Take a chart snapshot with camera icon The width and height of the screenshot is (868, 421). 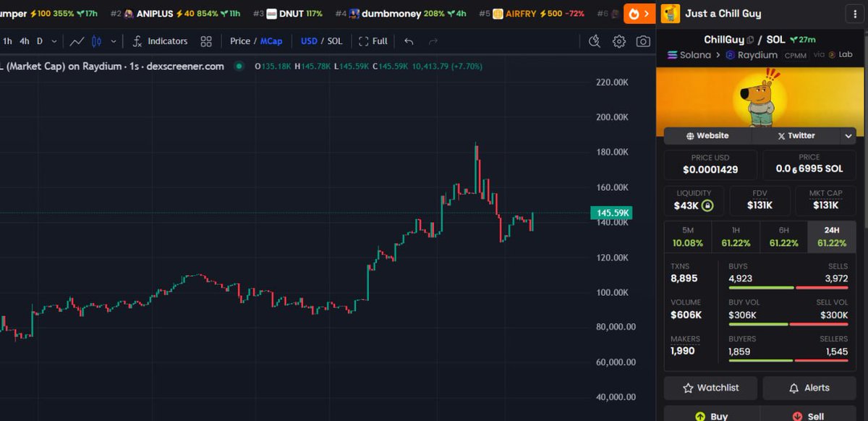pos(643,41)
